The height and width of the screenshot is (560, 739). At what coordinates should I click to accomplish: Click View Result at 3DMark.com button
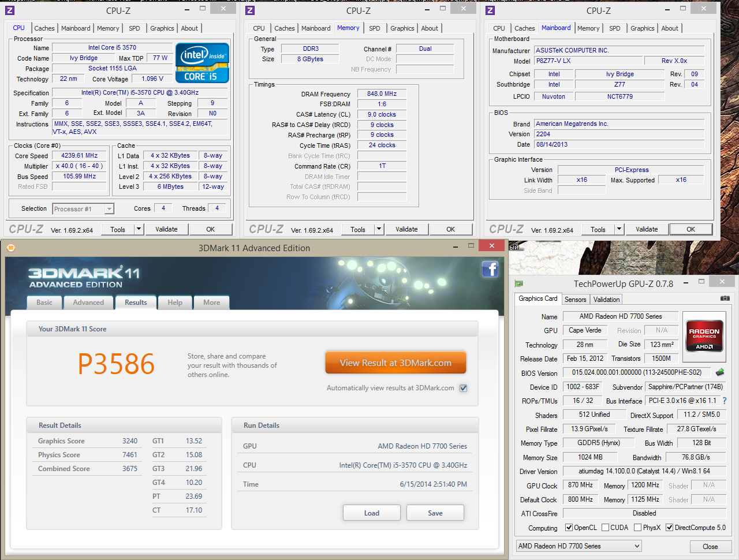point(395,363)
